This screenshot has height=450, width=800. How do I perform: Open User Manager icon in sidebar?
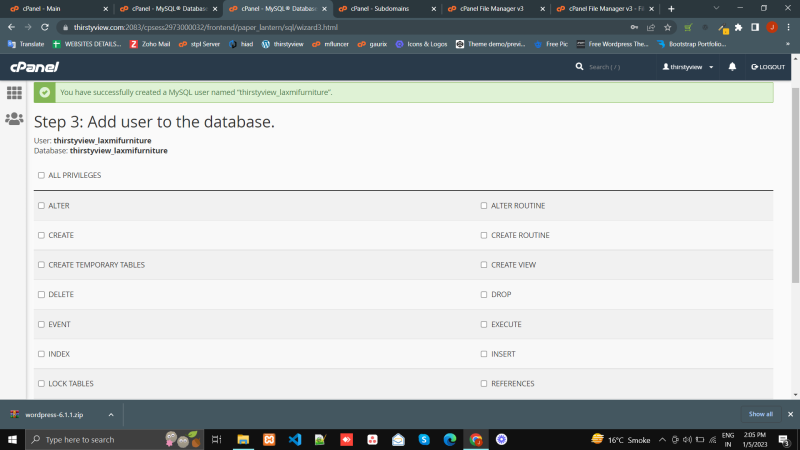click(x=14, y=119)
